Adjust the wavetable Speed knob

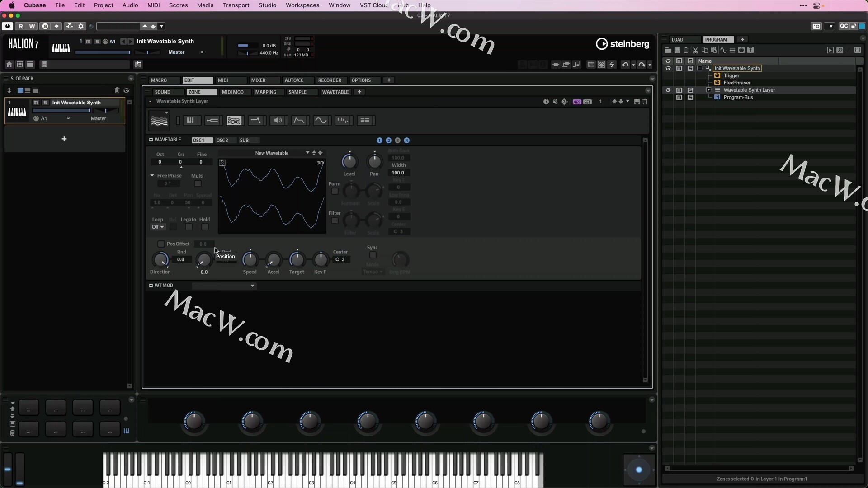click(250, 259)
